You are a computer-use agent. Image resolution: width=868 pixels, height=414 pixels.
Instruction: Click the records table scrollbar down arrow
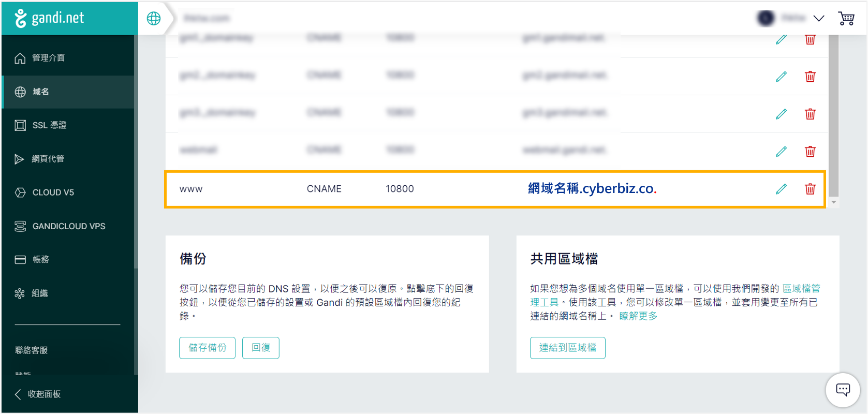pyautogui.click(x=833, y=202)
